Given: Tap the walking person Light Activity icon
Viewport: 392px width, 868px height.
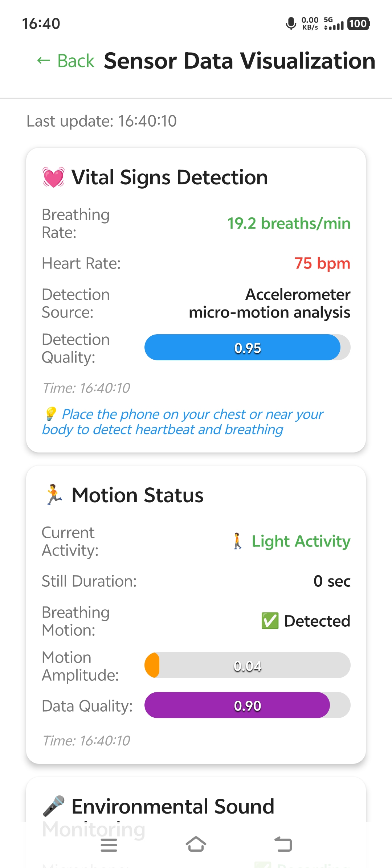Looking at the screenshot, I should click(238, 541).
